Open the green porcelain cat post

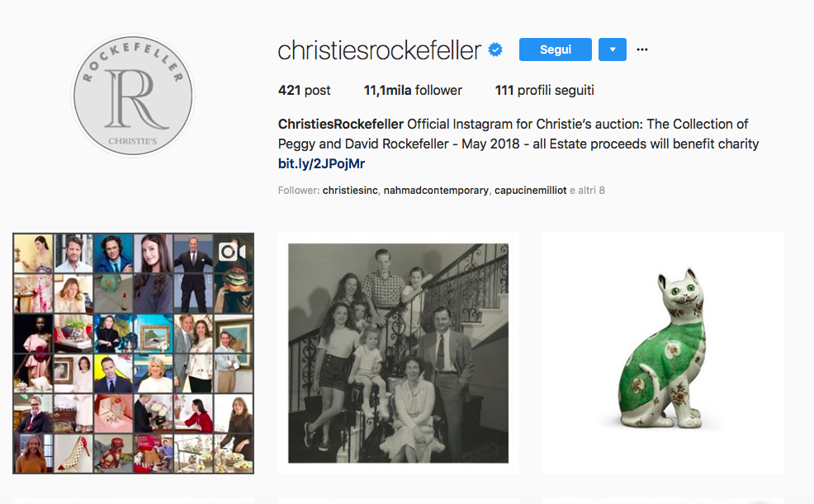[x=663, y=353]
